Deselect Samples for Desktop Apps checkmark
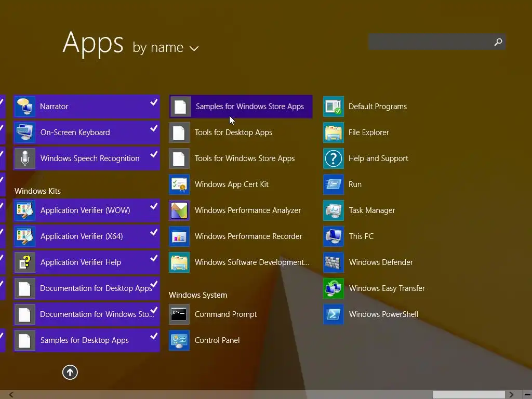The height and width of the screenshot is (399, 532). click(x=154, y=336)
